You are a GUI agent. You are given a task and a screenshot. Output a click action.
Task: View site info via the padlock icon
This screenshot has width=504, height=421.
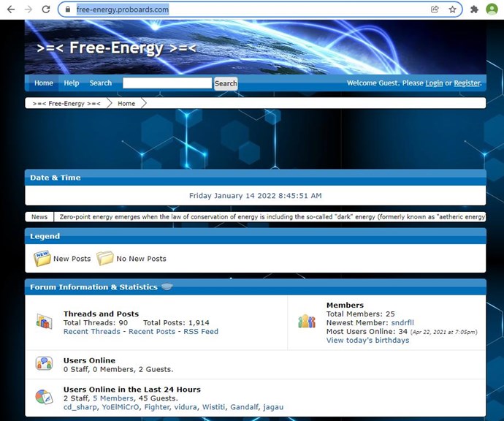coord(67,10)
